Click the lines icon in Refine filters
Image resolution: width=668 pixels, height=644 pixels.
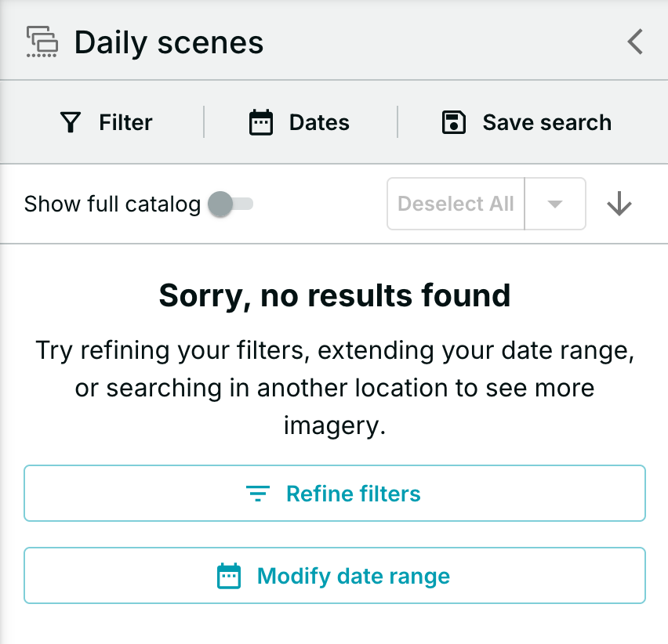point(258,494)
